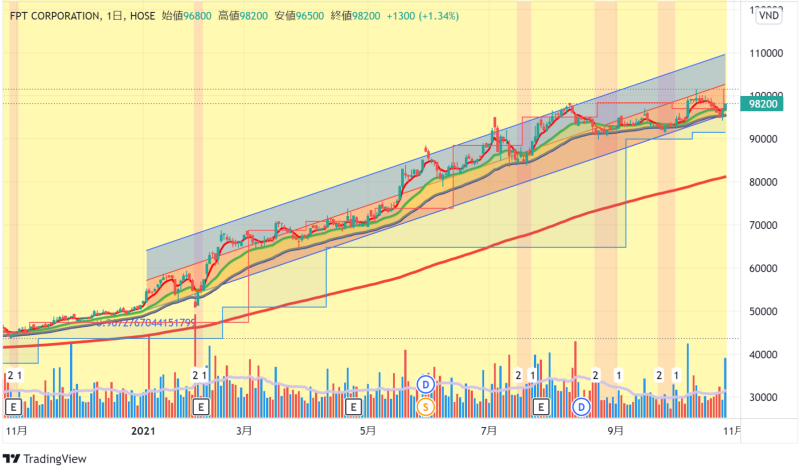This screenshot has width=800, height=472.
Task: Click the dividend D marker in mid-August 2021
Action: point(581,407)
